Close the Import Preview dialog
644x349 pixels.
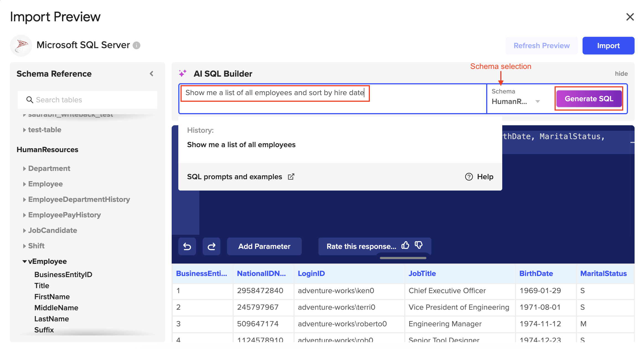click(x=630, y=17)
